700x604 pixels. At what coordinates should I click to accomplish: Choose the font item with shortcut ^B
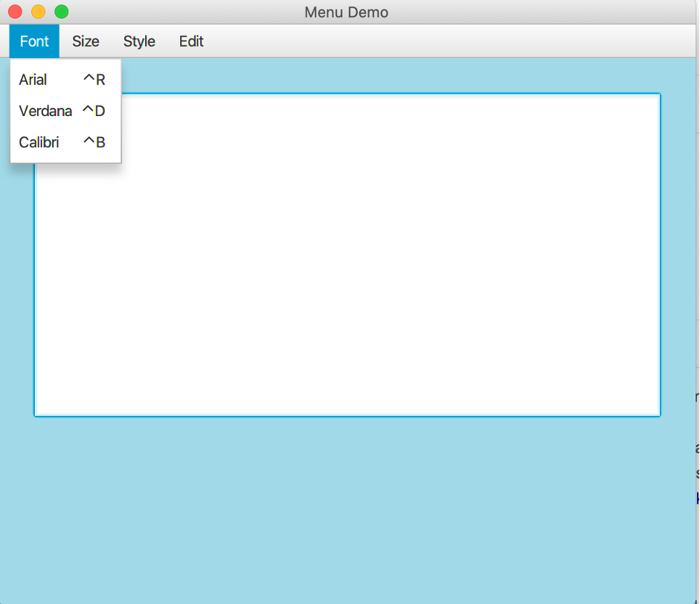pyautogui.click(x=94, y=142)
